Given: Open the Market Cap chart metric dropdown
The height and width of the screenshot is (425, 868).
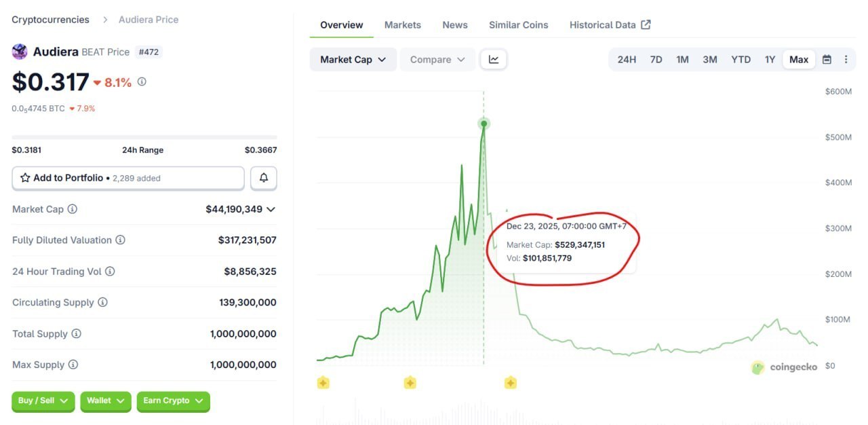Looking at the screenshot, I should (353, 59).
